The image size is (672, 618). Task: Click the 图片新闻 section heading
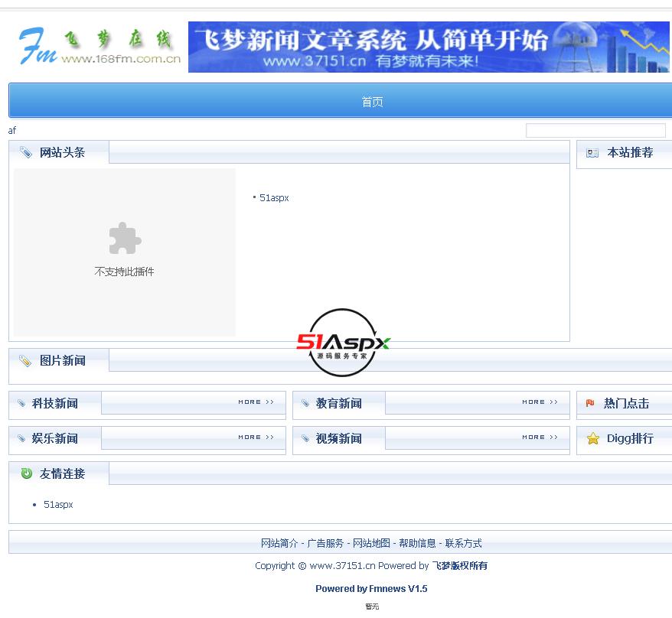pos(62,360)
